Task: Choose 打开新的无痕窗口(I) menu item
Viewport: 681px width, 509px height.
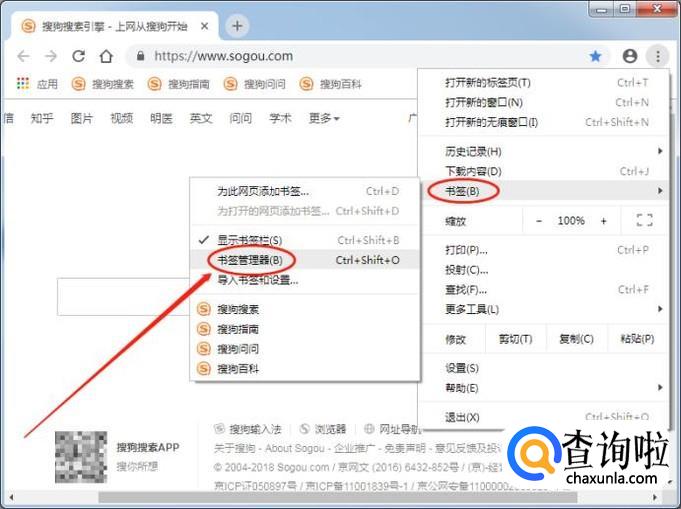Action: 545,122
